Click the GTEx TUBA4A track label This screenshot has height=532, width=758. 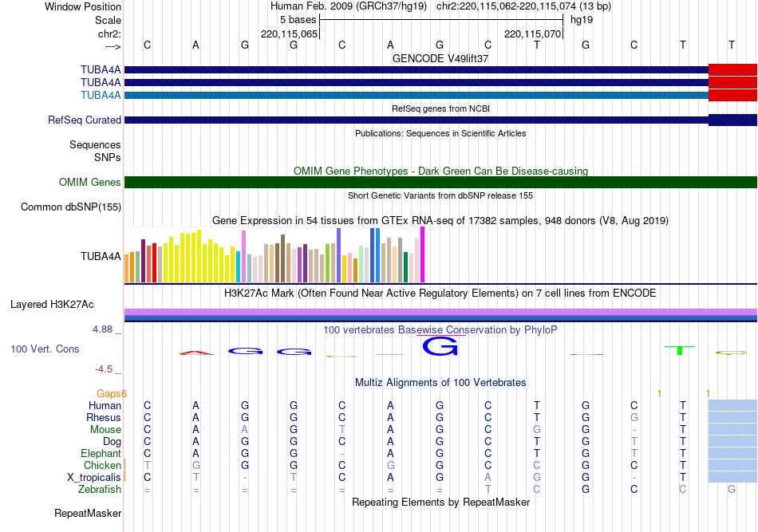click(101, 256)
